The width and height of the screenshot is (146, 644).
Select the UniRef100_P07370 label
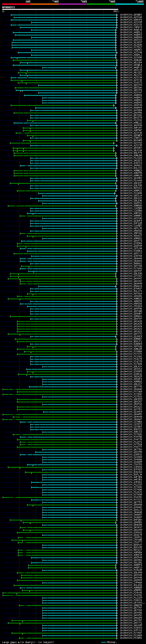tap(131, 354)
